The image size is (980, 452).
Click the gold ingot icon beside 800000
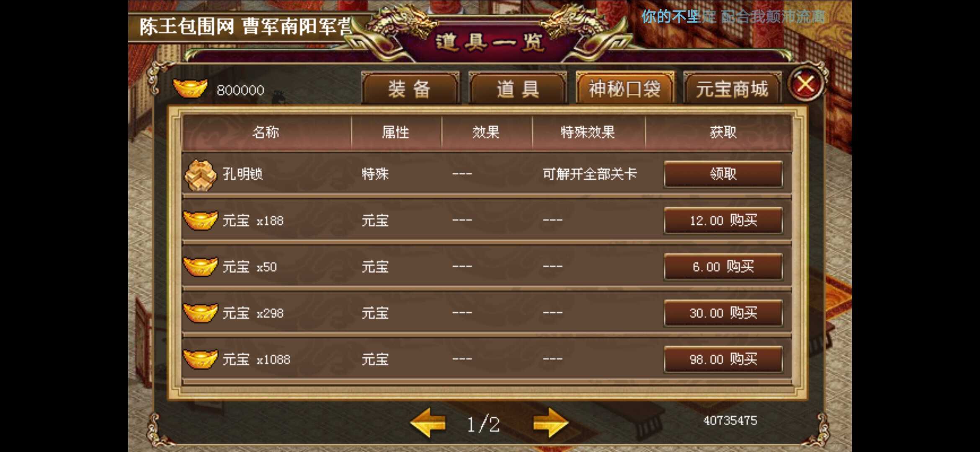click(190, 88)
